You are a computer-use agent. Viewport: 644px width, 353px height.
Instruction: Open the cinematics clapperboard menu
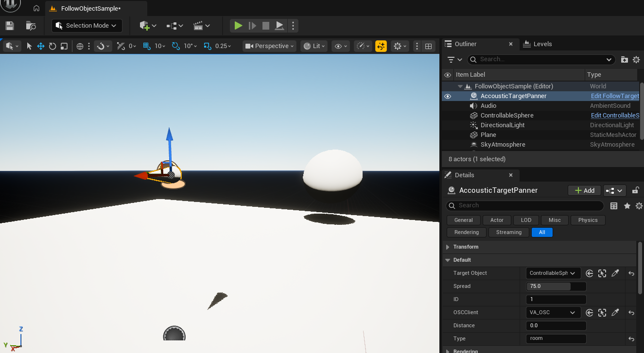(x=201, y=26)
